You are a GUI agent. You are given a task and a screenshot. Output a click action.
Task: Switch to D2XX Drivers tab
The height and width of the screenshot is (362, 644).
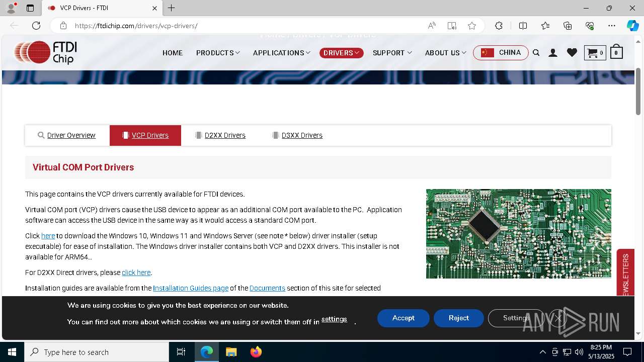coord(220,135)
